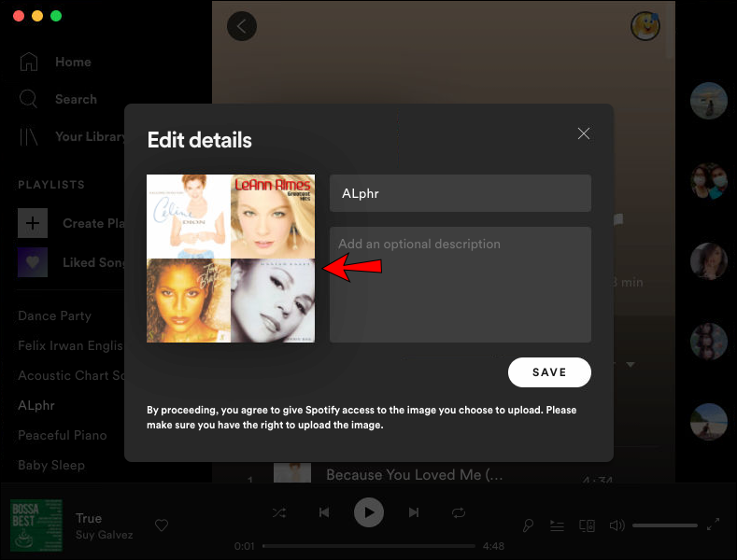Click song title True

89,518
